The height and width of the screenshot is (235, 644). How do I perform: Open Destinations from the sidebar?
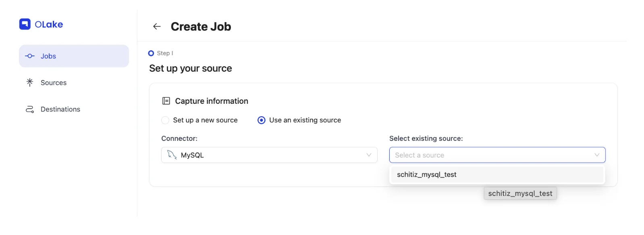click(60, 109)
